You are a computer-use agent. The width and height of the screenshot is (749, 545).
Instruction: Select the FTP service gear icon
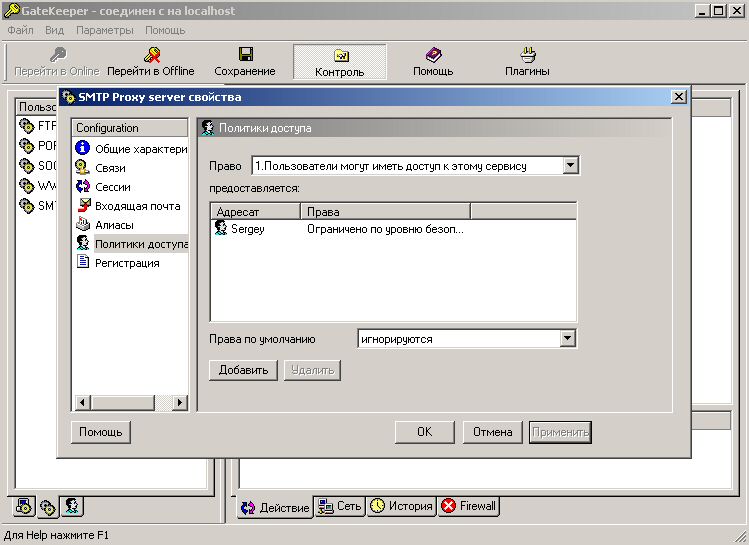click(x=26, y=126)
